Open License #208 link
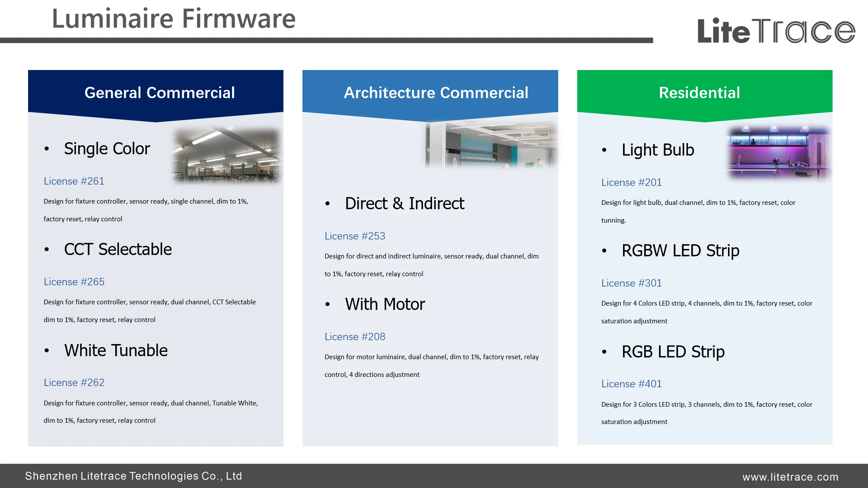The image size is (868, 488). 355,337
